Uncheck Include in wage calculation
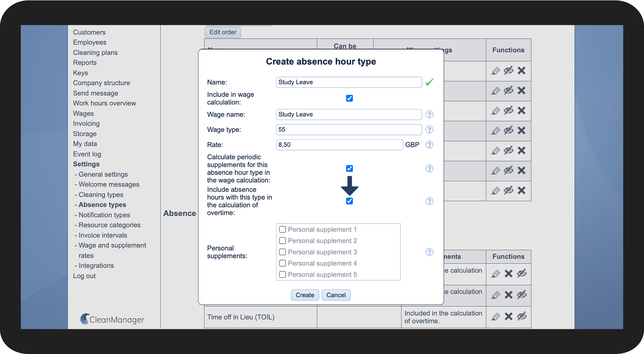Image resolution: width=644 pixels, height=354 pixels. tap(349, 98)
